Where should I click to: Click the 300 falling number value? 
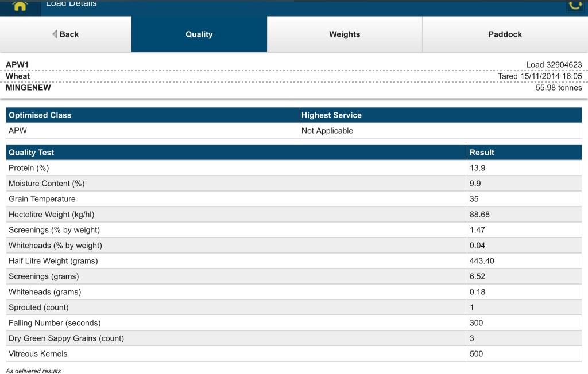476,322
